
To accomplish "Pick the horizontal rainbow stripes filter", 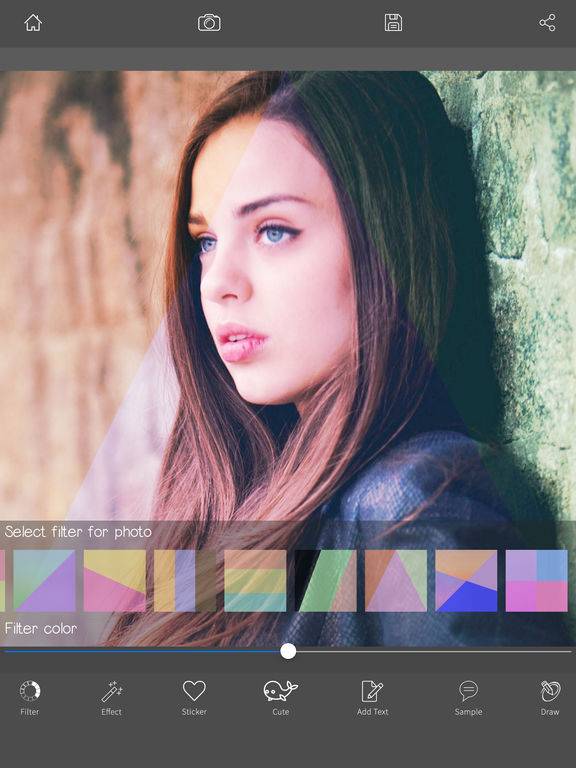I will point(255,580).
